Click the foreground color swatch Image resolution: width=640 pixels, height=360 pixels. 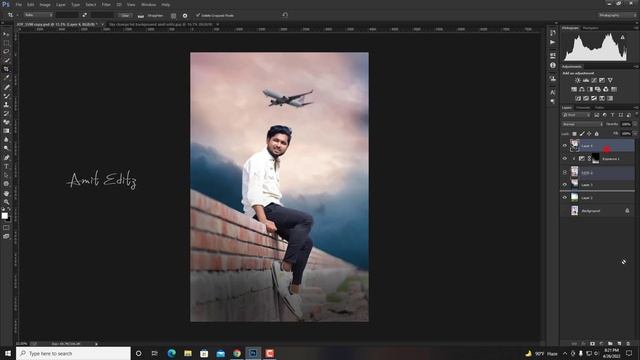[4, 216]
